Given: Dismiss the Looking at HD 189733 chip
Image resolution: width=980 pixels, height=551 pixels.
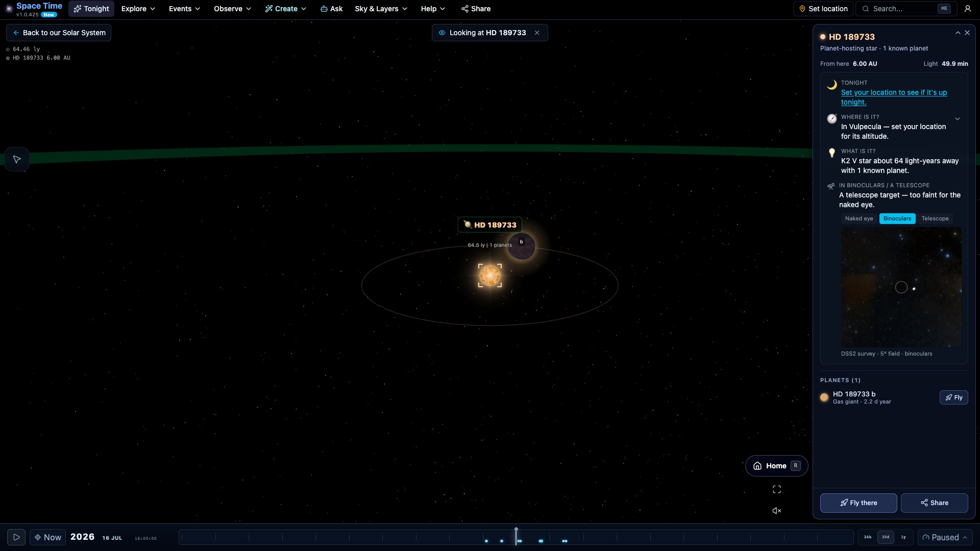Looking at the screenshot, I should click(x=537, y=33).
